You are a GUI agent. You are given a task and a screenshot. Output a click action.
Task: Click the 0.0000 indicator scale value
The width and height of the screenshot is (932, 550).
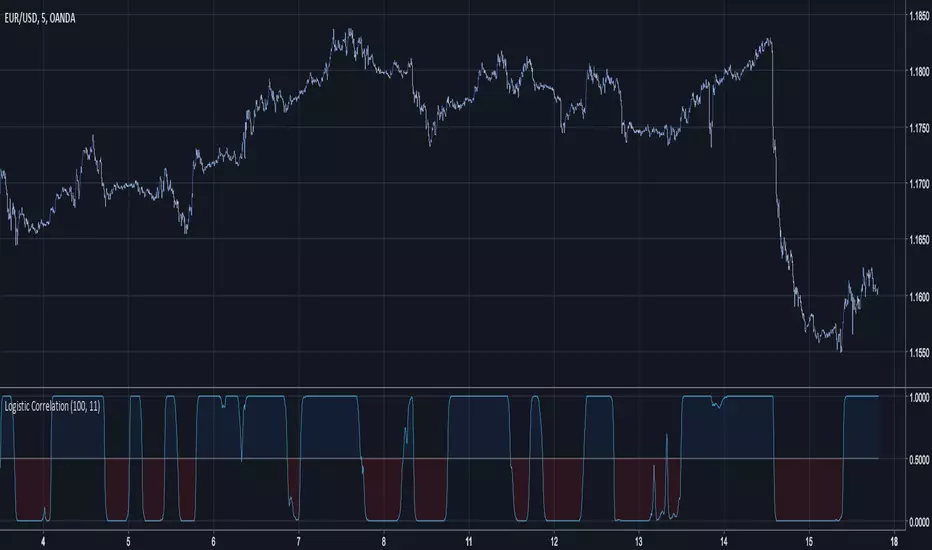point(919,522)
